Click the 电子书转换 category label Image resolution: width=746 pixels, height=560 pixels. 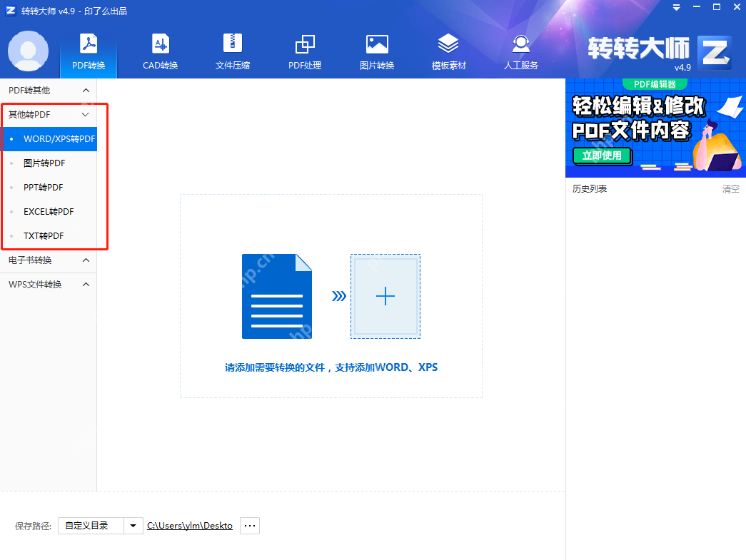[30, 260]
